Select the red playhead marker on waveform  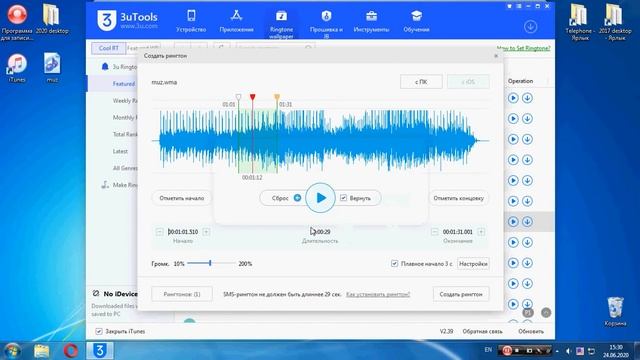point(253,97)
